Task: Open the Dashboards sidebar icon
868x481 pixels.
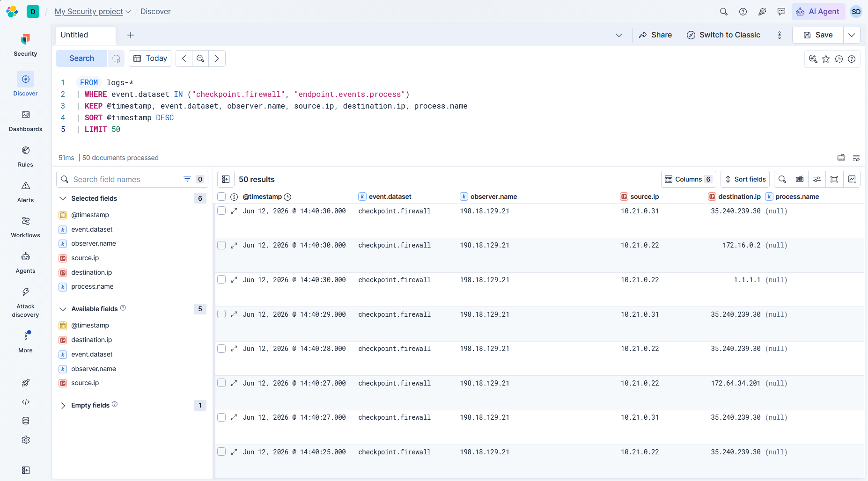Action: 25,121
